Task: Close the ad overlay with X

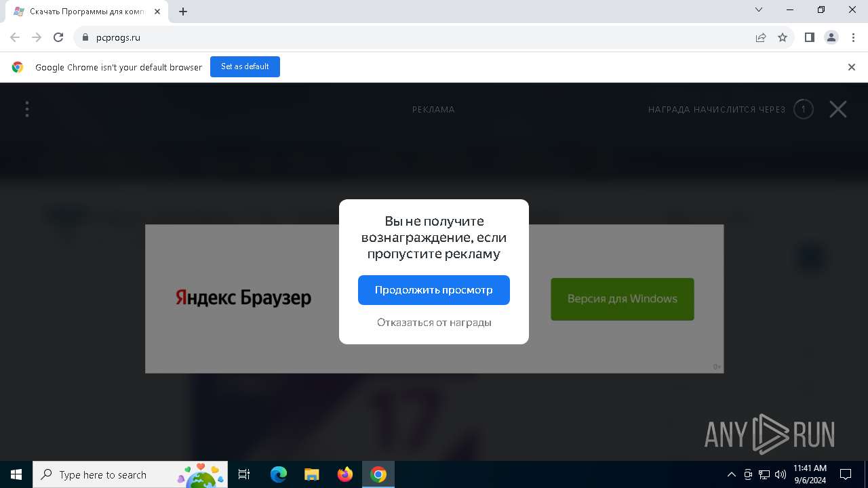Action: click(838, 109)
